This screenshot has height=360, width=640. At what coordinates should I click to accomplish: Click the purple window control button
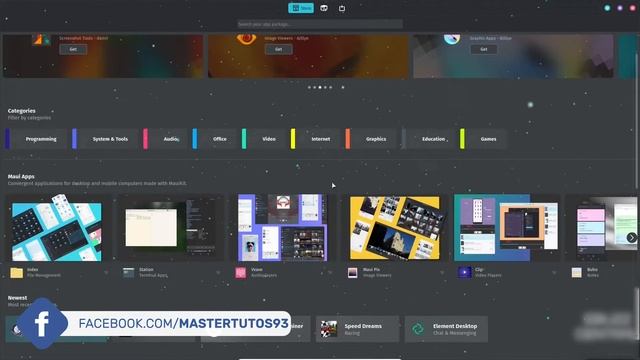point(620,8)
